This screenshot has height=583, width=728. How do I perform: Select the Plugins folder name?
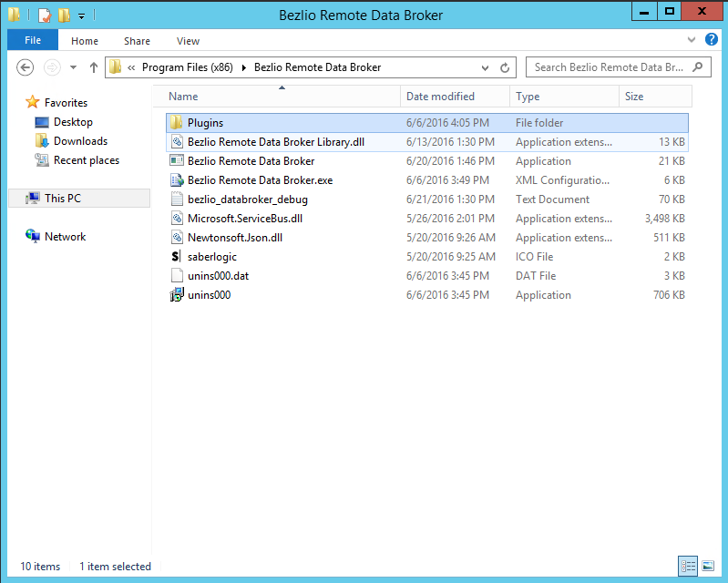pyautogui.click(x=205, y=123)
